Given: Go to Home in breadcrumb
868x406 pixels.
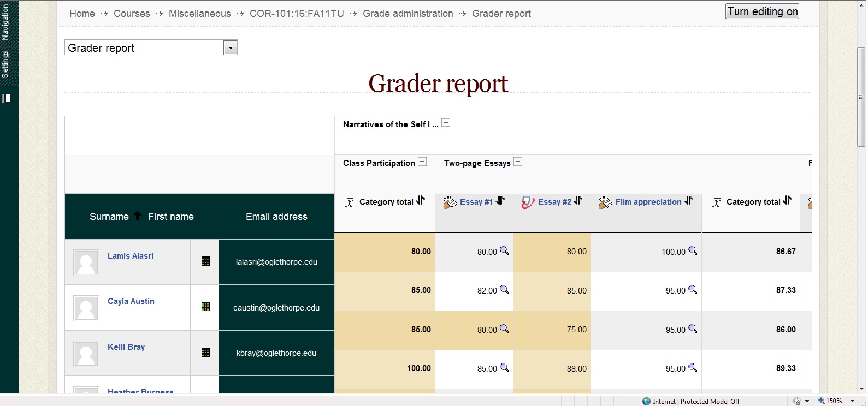Looking at the screenshot, I should click(x=82, y=14).
